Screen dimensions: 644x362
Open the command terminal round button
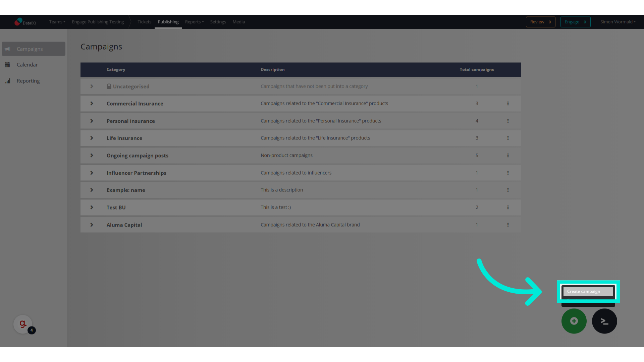point(604,321)
